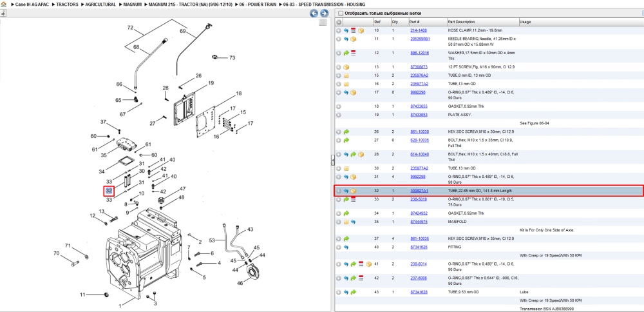Screen dimensions: 644x312
Task: Select callout 32 in the diagram
Action: point(109,191)
